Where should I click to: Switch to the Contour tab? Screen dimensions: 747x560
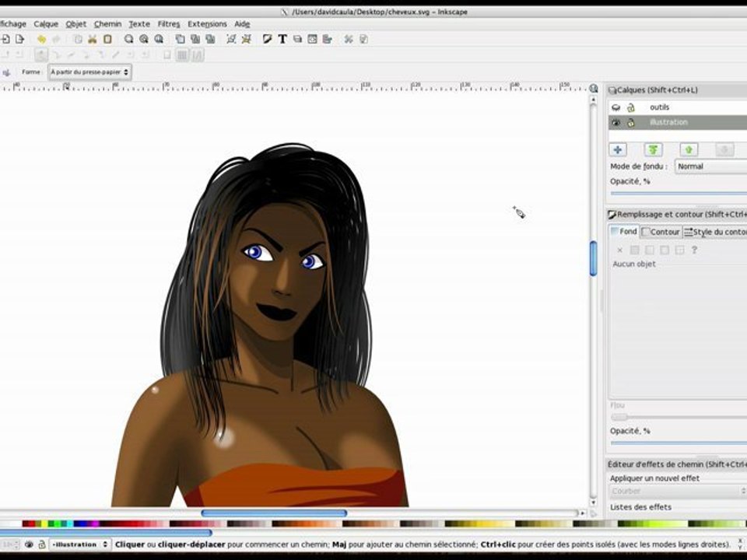click(x=661, y=232)
